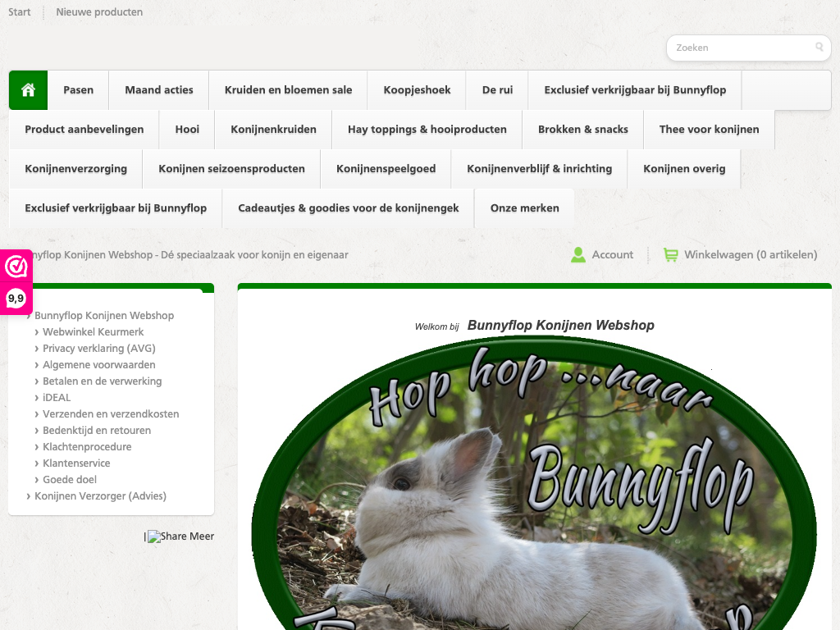
Task: Go to Brokken & snacks
Action: 583,129
